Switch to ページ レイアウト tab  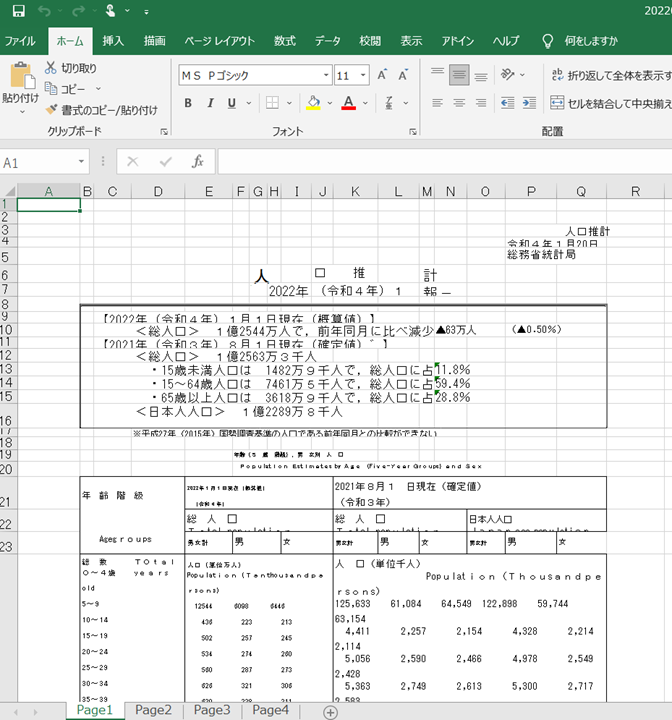tap(220, 41)
